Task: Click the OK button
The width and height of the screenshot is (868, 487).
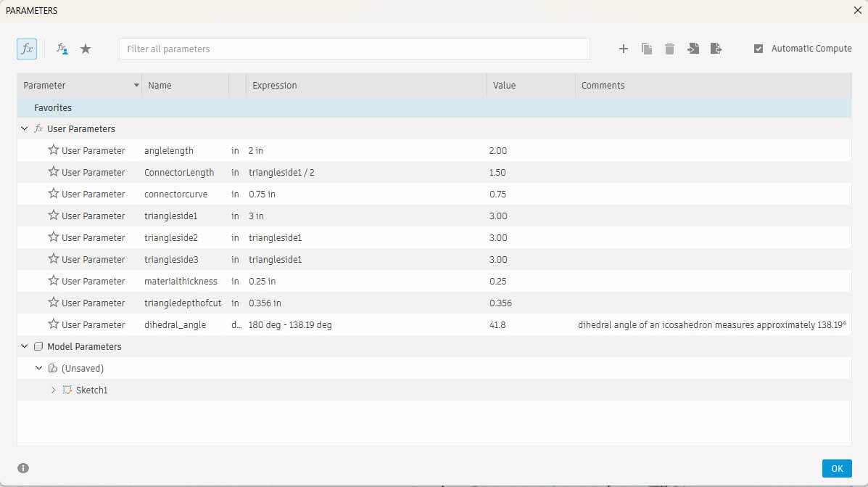Action: point(836,468)
